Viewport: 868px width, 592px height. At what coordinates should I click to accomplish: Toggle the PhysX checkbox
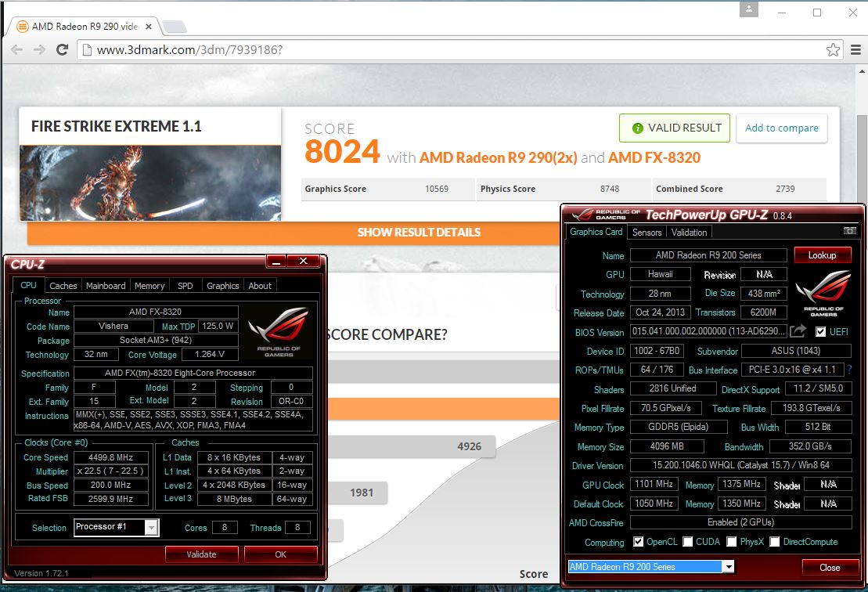(x=731, y=542)
